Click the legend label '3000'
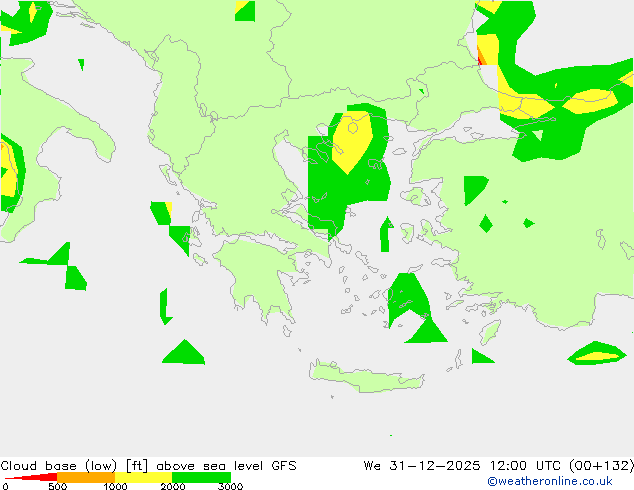This screenshot has width=634, height=490. (x=230, y=486)
